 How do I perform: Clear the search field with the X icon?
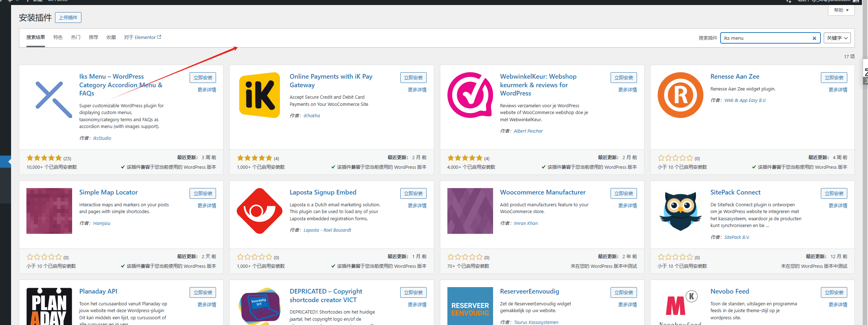[x=814, y=38]
